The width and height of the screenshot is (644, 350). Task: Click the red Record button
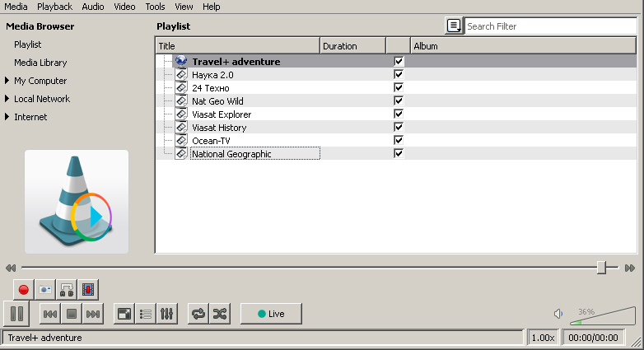point(24,290)
